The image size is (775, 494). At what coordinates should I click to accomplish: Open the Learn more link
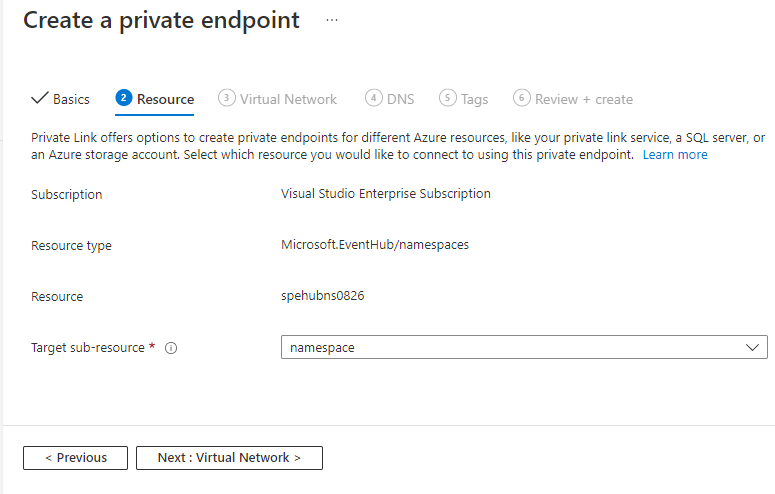pyautogui.click(x=674, y=155)
